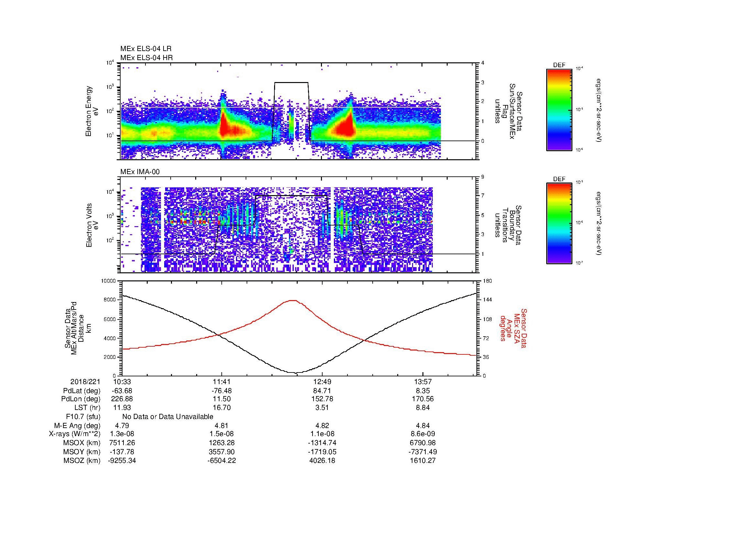Click the MSOZ value '4026.18'
Image resolution: width=756 pixels, height=534 pixels.
click(322, 461)
